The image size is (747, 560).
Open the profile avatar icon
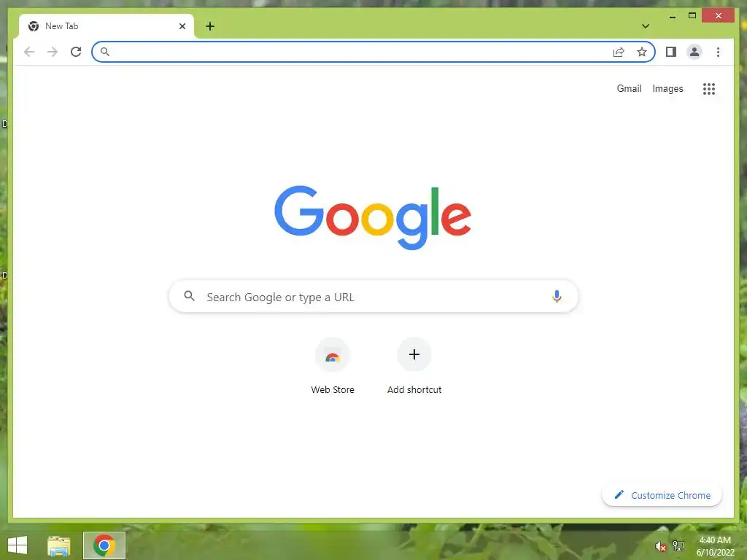(694, 52)
